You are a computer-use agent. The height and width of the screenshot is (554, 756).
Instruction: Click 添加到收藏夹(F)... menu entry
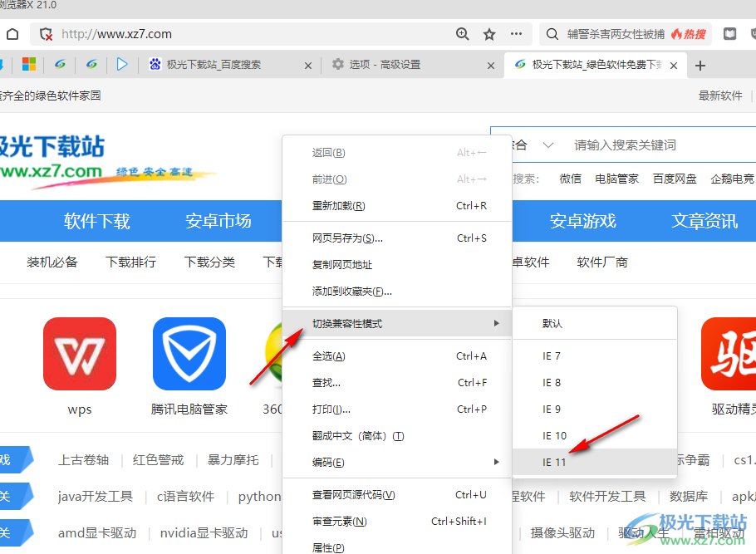click(x=397, y=292)
